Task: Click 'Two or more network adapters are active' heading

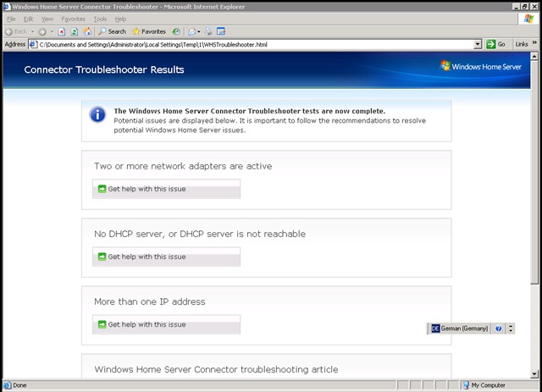Action: coord(183,166)
